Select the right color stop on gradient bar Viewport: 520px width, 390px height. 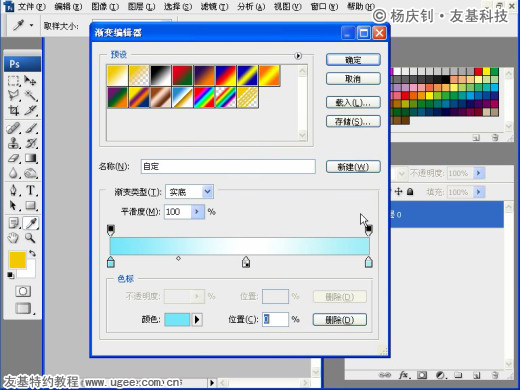click(x=368, y=262)
